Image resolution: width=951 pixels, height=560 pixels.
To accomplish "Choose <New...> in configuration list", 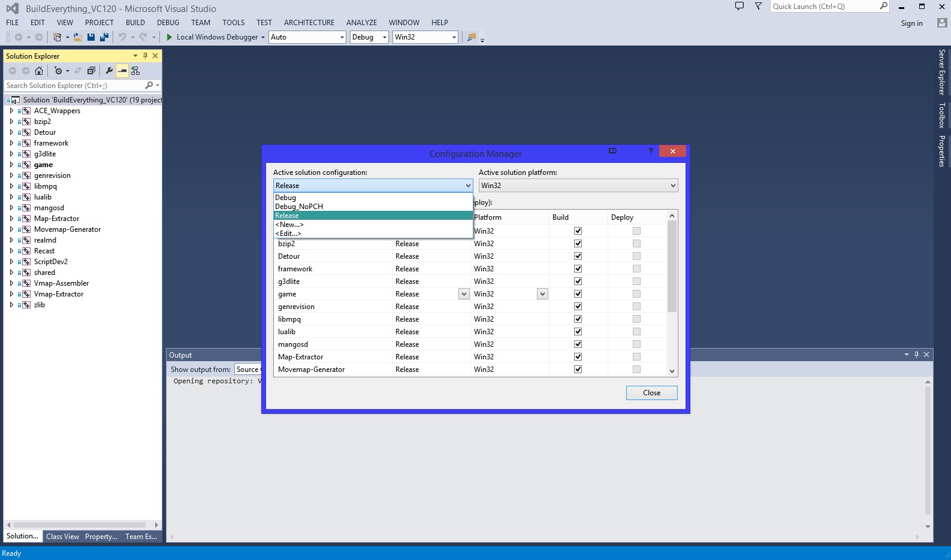I will [x=373, y=225].
